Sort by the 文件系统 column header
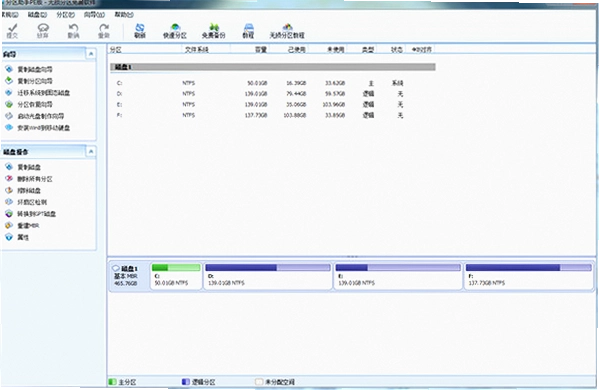599x390 pixels. (x=197, y=50)
